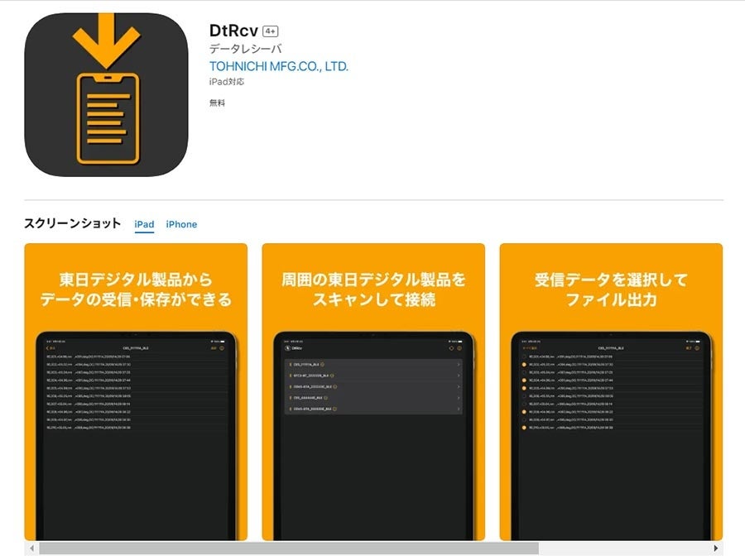Click the スクリーンショット heading
This screenshot has height=560, width=745.
[73, 223]
